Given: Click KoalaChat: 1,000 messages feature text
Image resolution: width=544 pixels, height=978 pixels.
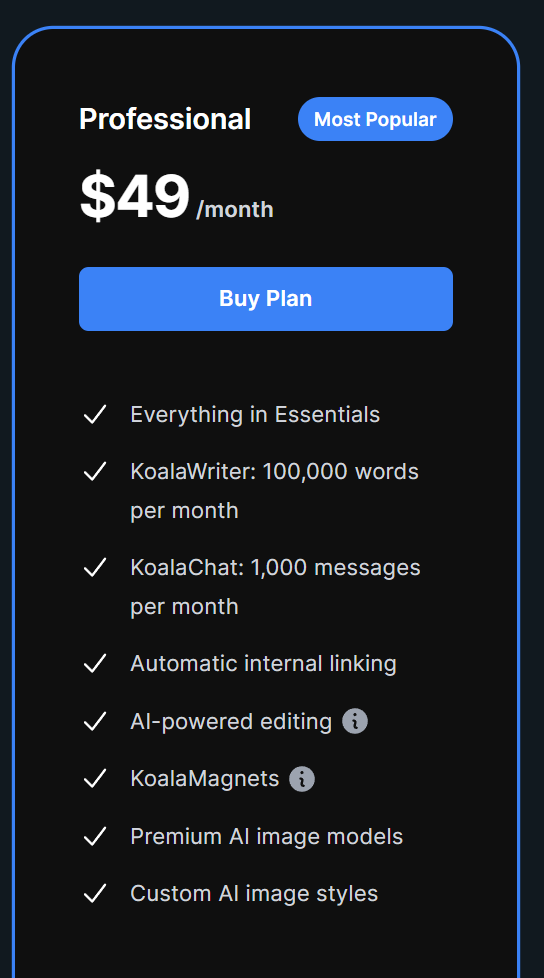Looking at the screenshot, I should pyautogui.click(x=275, y=587).
